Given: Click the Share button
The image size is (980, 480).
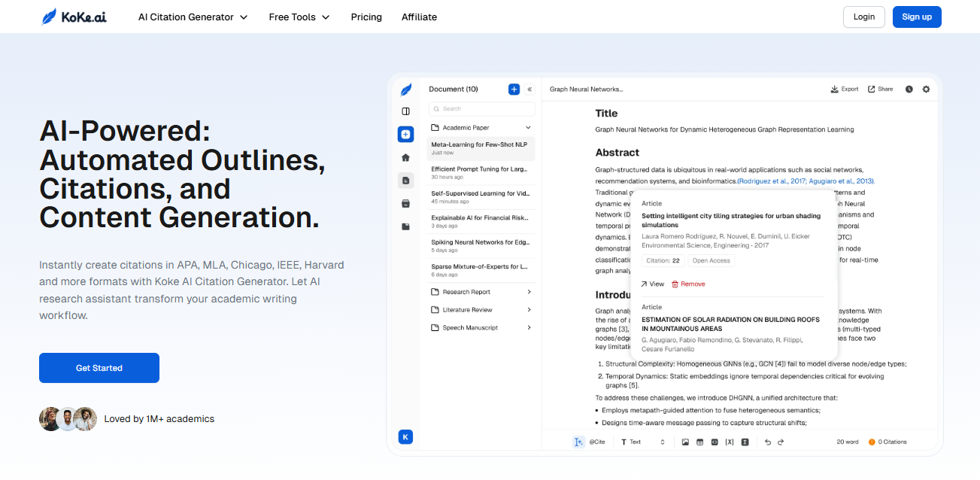Looking at the screenshot, I should (881, 89).
